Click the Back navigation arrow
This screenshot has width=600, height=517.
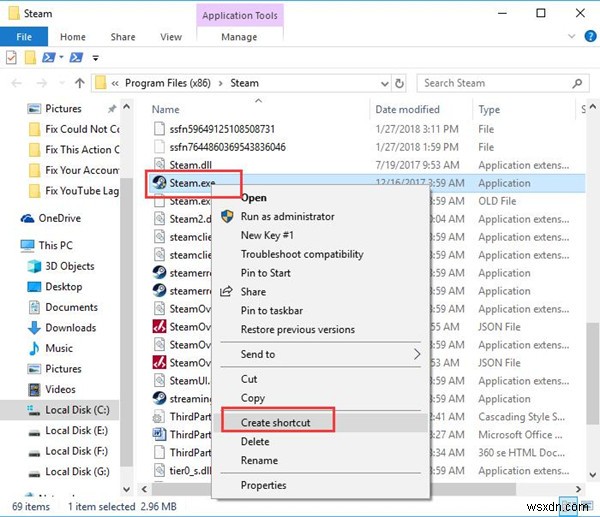coord(16,83)
